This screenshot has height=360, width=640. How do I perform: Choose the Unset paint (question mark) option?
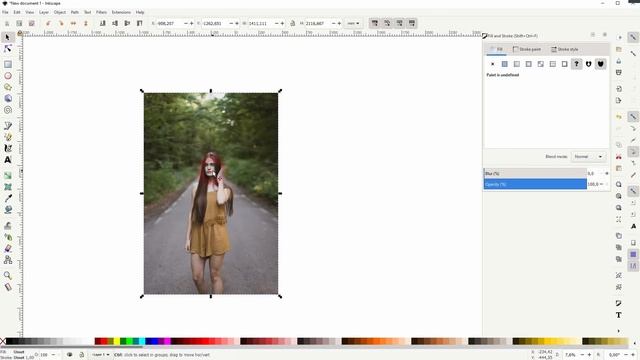point(576,64)
